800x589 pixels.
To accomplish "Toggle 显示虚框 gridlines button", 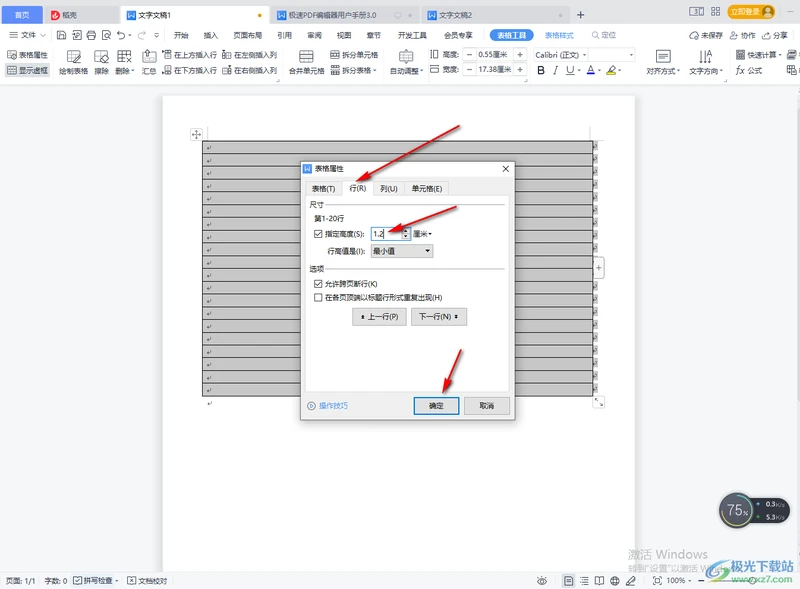I will coord(28,70).
